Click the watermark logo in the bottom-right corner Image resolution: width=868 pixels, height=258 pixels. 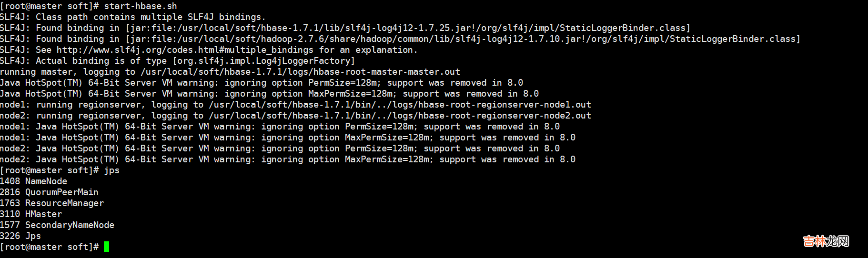826,241
